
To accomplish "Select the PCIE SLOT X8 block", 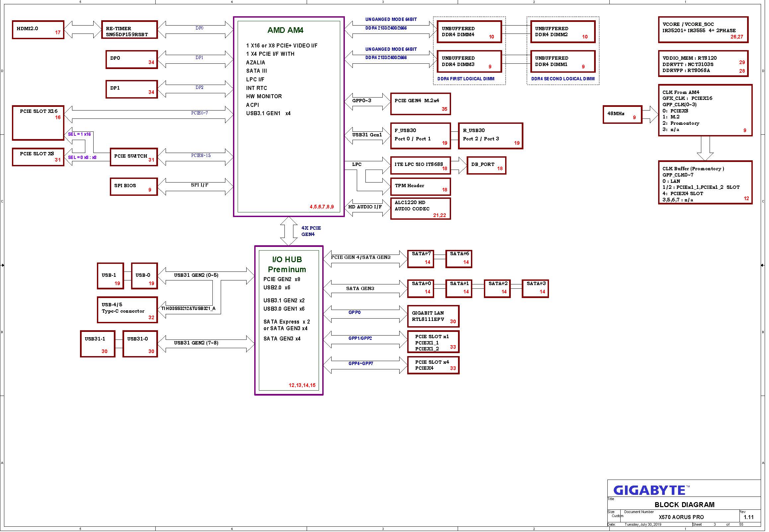I will click(x=38, y=157).
